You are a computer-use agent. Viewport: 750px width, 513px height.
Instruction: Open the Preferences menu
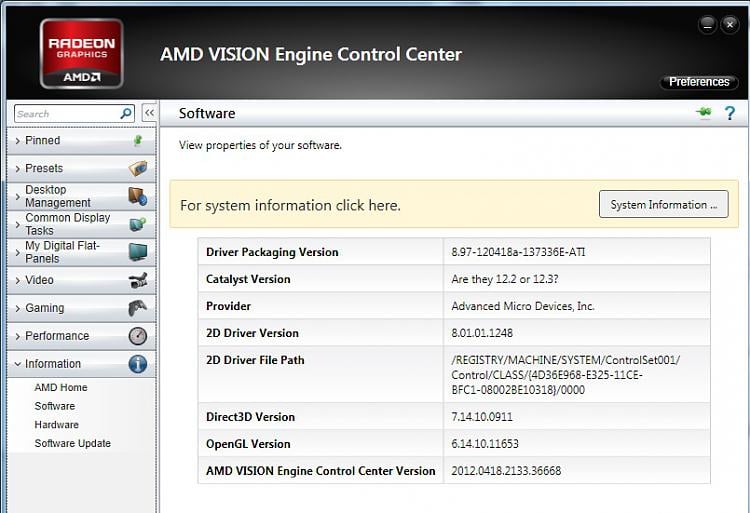point(699,82)
